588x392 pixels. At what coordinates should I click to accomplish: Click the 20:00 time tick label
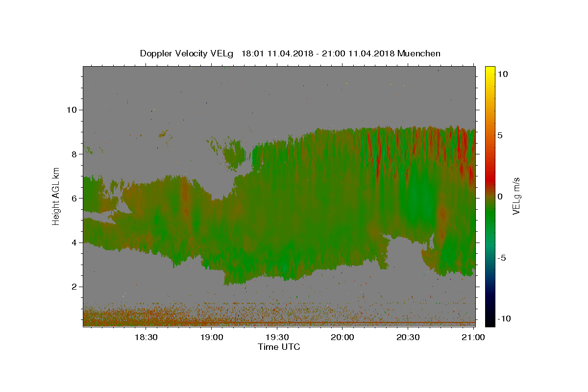pos(342,337)
